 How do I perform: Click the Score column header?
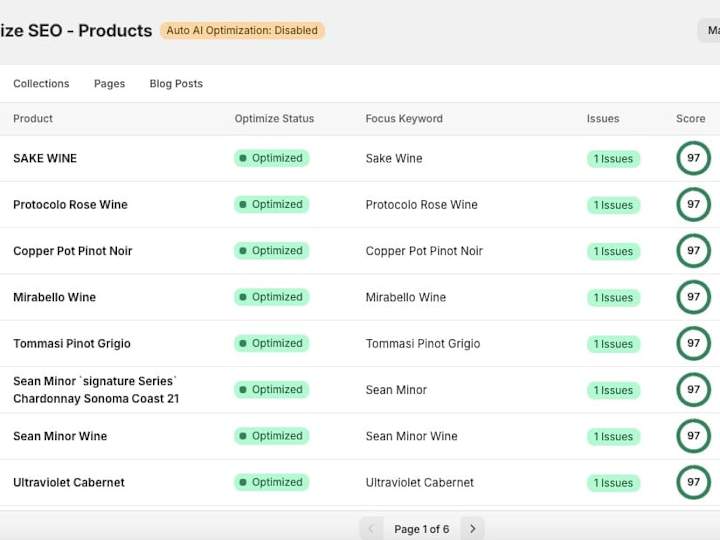click(x=690, y=118)
